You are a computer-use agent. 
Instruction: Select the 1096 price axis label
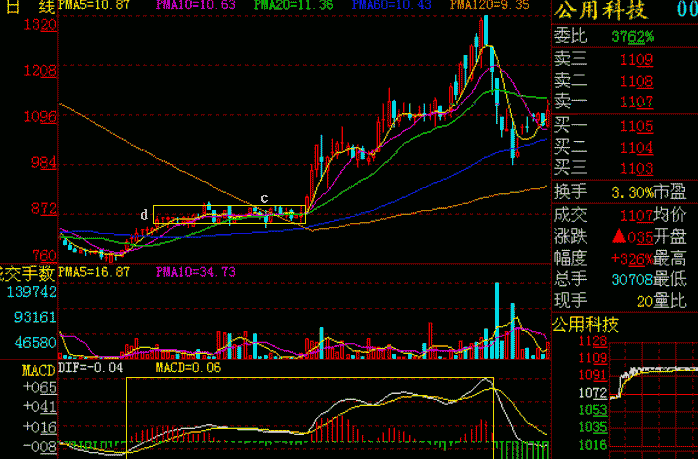pyautogui.click(x=40, y=117)
